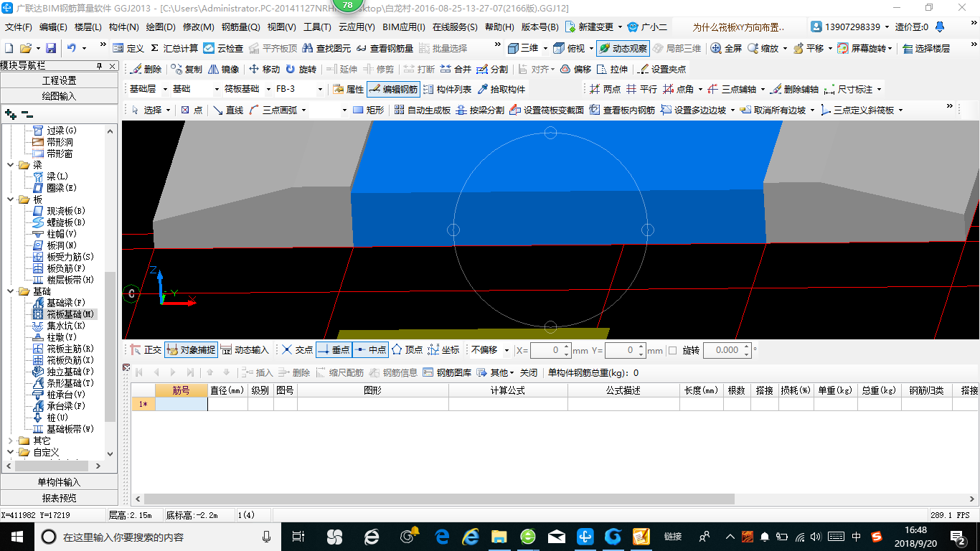This screenshot has height=551, width=980.
Task: Click 查看板内钢筋 (View slab rebar)
Action: pyautogui.click(x=621, y=110)
